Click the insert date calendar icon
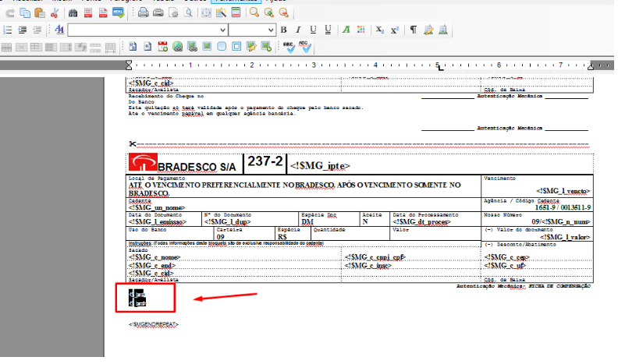This screenshot has width=618, height=364. 163,47
